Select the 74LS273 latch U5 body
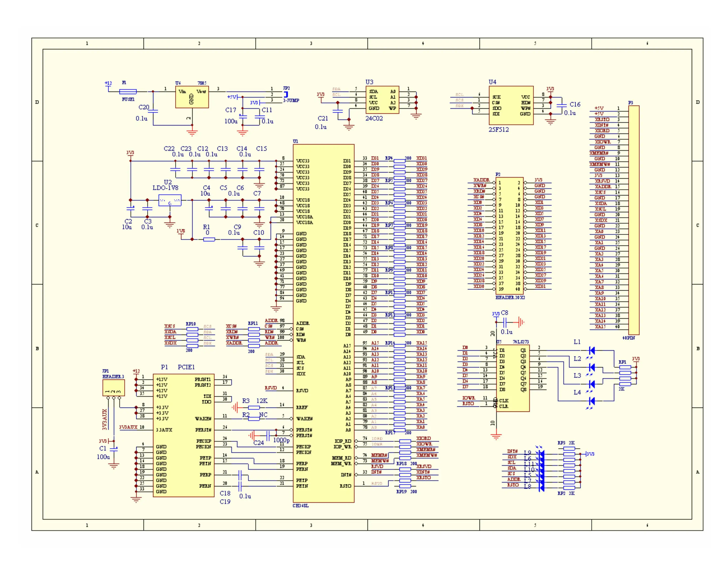Viewport: 728px width, 563px height. pyautogui.click(x=513, y=378)
